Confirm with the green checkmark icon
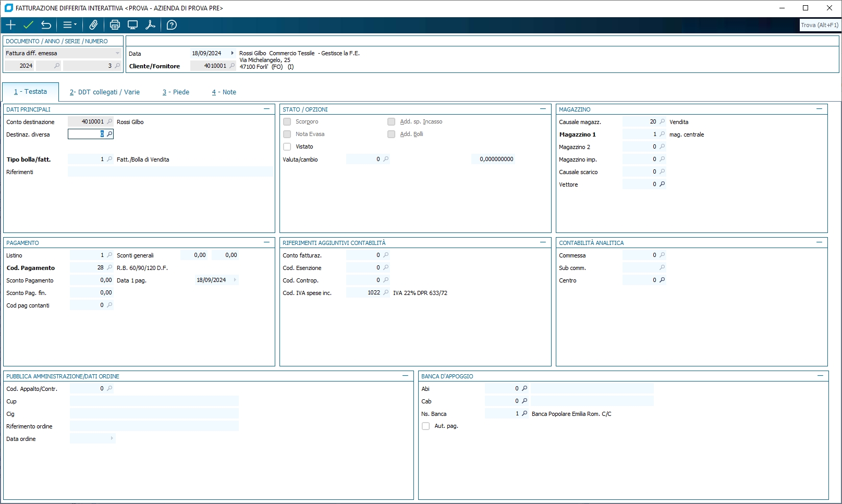Screen dimensions: 842x504 pyautogui.click(x=28, y=25)
